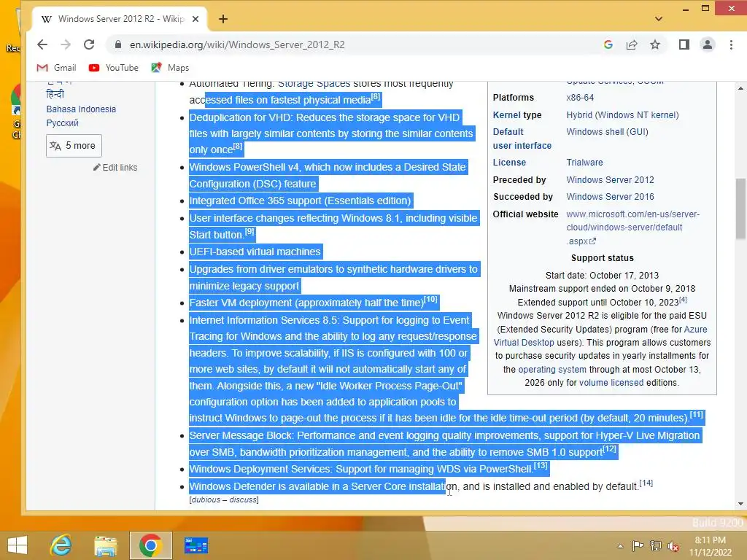Click the muted volume tray icon

coord(673,546)
